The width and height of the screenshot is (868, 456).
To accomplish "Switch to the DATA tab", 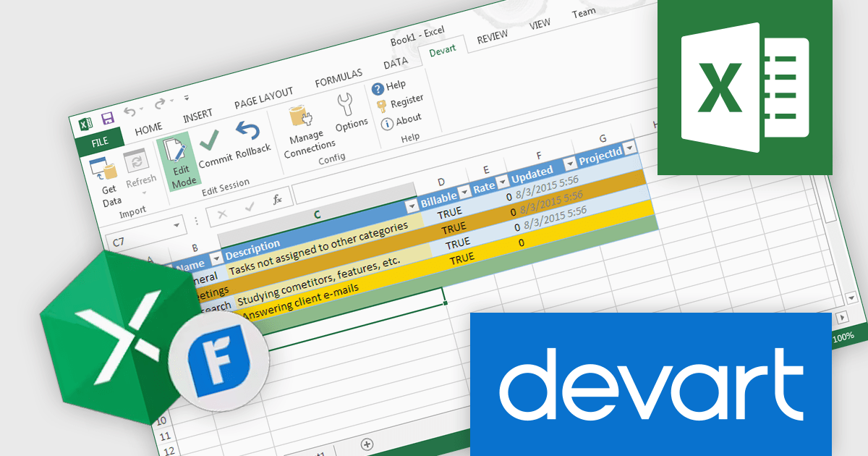I will [x=395, y=64].
